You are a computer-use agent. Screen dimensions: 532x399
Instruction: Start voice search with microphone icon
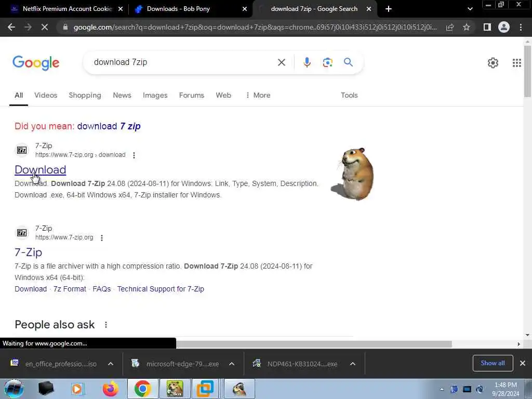pyautogui.click(x=307, y=62)
